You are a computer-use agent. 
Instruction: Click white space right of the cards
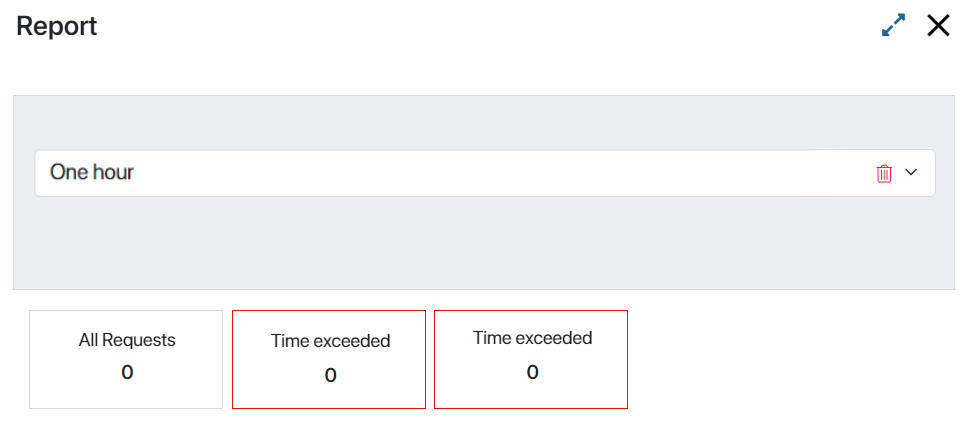pyautogui.click(x=794, y=359)
